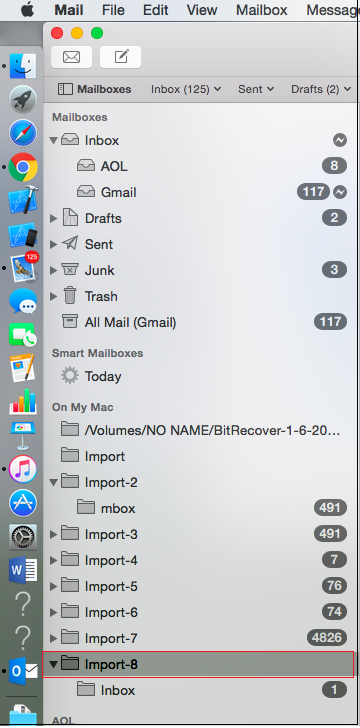
Task: Expand the Import-5 folder triangle
Action: (53, 586)
